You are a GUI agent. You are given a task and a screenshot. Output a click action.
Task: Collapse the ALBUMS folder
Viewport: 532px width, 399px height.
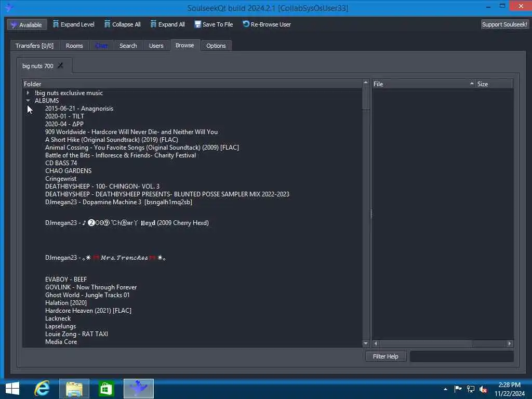[x=28, y=100]
